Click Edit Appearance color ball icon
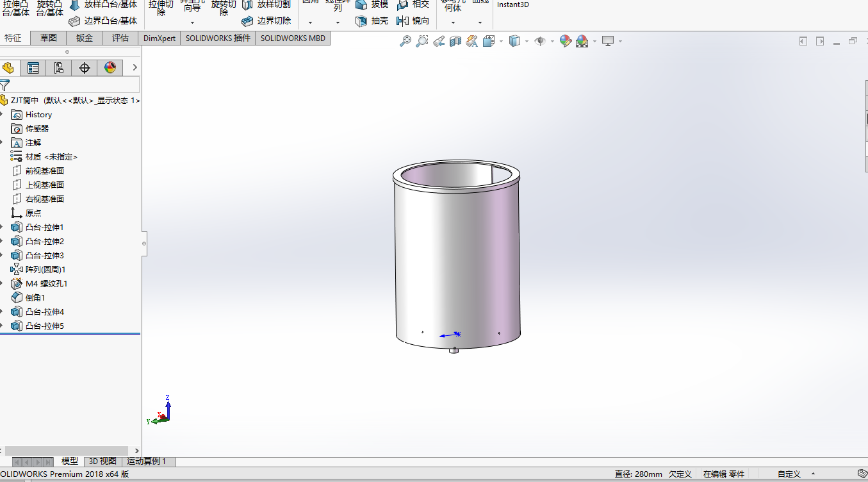The width and height of the screenshot is (868, 482). 565,41
